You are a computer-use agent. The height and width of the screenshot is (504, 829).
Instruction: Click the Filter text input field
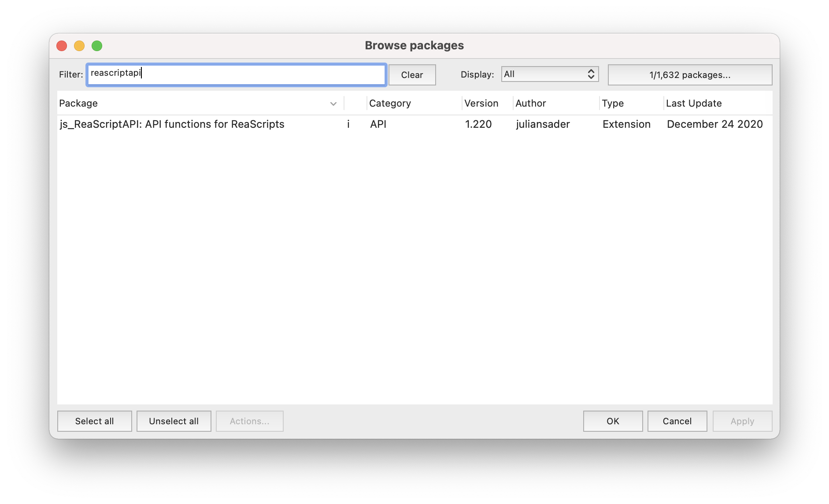pyautogui.click(x=236, y=74)
